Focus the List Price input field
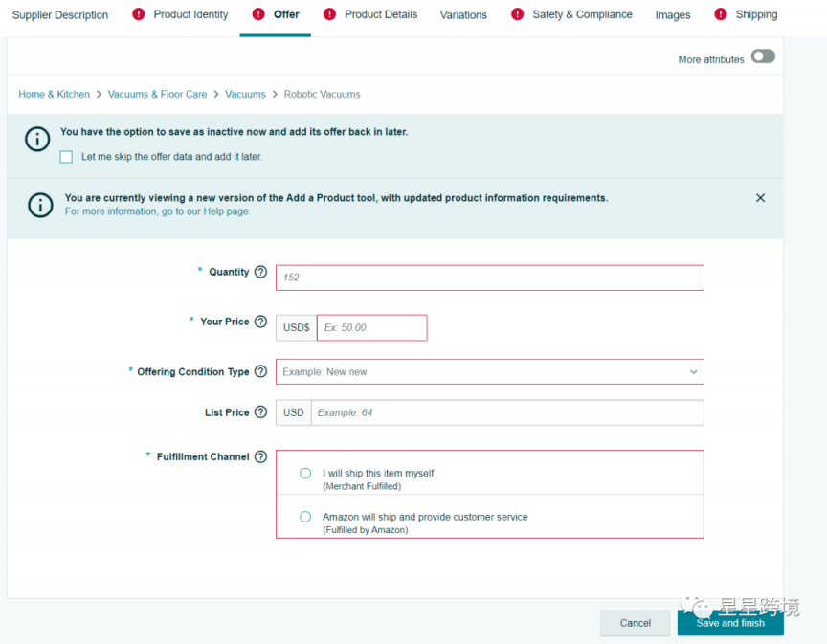Screen dimensions: 827x644 click(507, 412)
